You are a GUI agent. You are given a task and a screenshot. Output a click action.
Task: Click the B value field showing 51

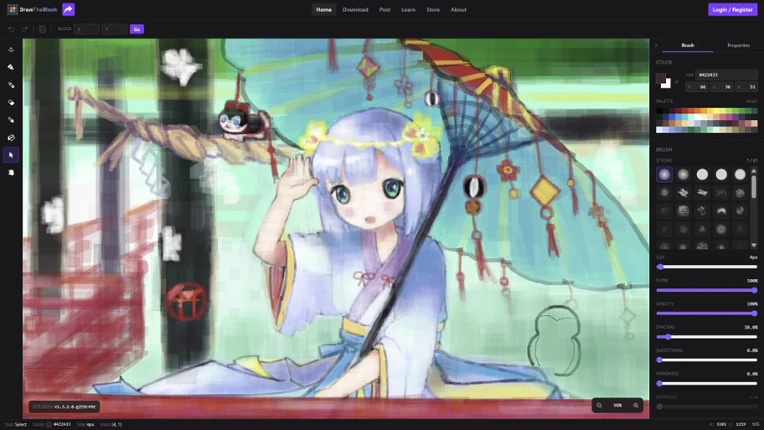(746, 87)
